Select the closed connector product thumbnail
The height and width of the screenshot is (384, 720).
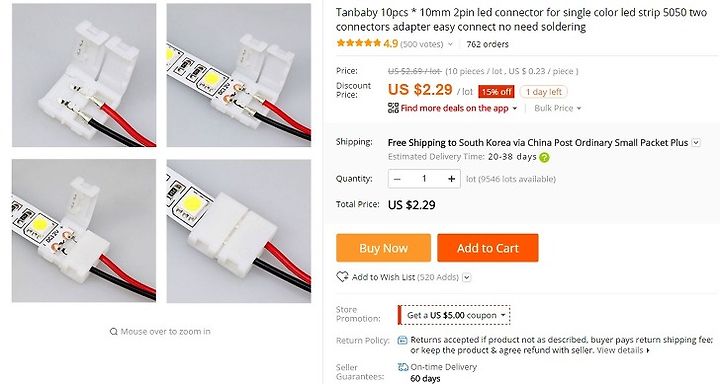click(239, 231)
